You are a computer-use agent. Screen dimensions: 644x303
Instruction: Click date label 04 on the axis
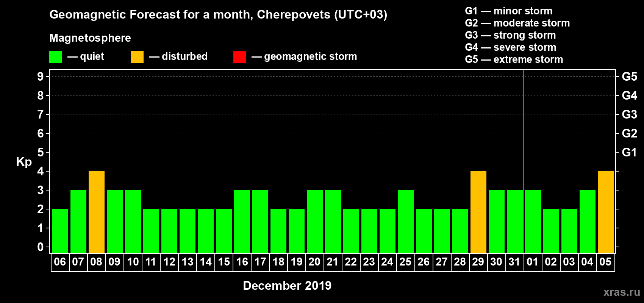tap(587, 262)
